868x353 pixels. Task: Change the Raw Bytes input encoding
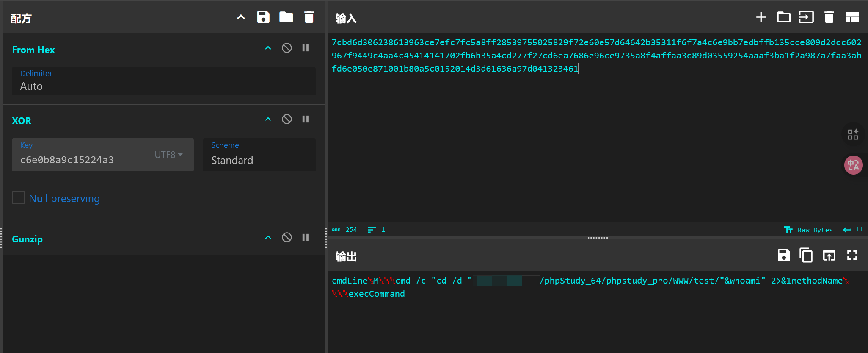[x=808, y=230]
